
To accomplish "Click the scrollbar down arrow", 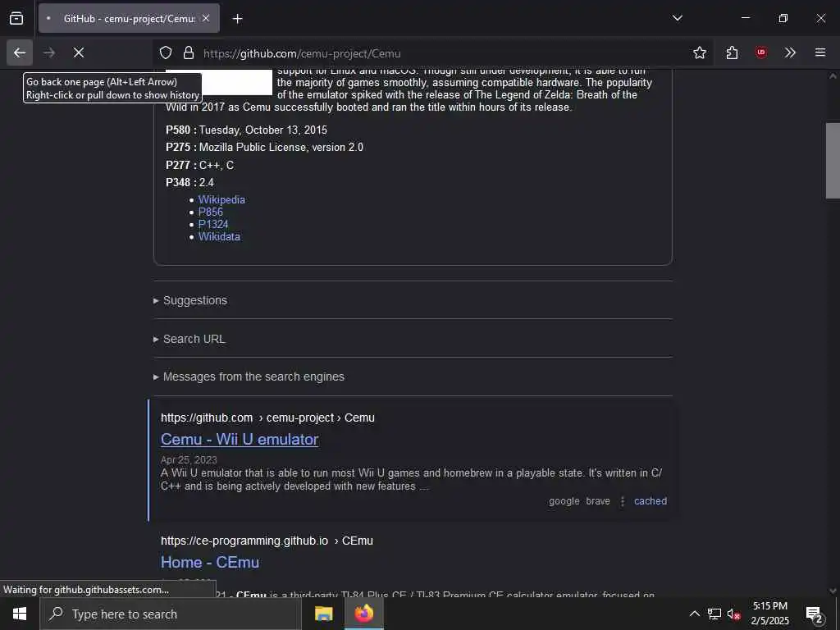I will [x=833, y=591].
